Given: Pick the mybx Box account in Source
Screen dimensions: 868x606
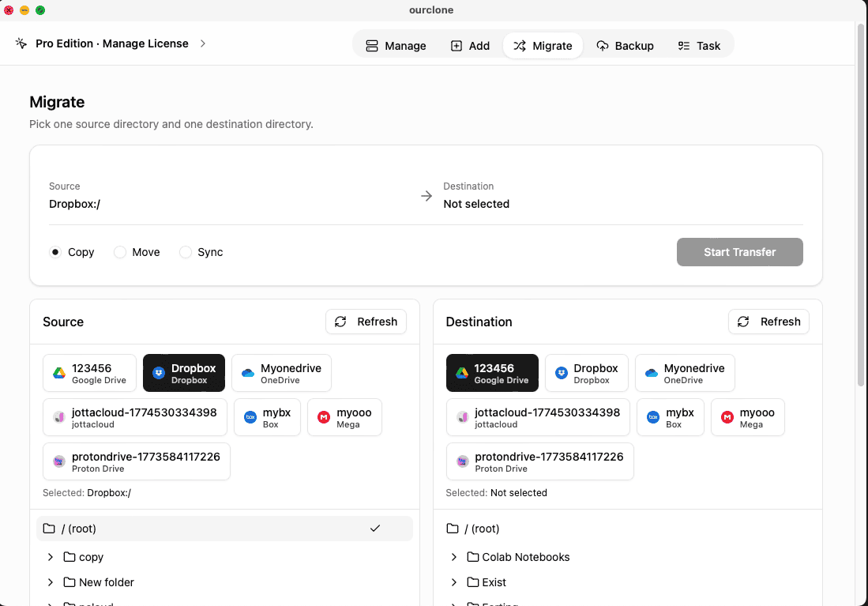Looking at the screenshot, I should [x=267, y=417].
